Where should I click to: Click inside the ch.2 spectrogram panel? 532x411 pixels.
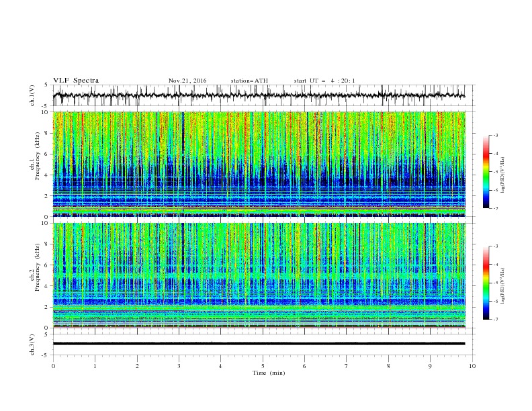[259, 275]
